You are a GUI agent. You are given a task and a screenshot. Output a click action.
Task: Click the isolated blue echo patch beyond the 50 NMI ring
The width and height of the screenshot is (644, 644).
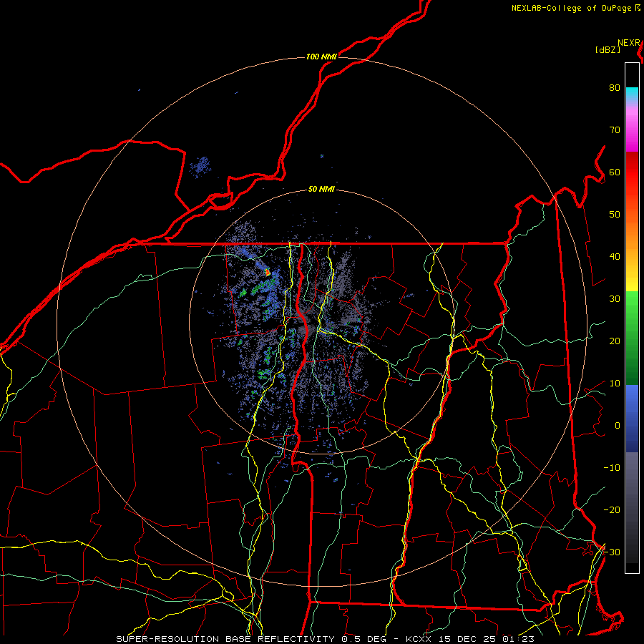click(x=200, y=167)
